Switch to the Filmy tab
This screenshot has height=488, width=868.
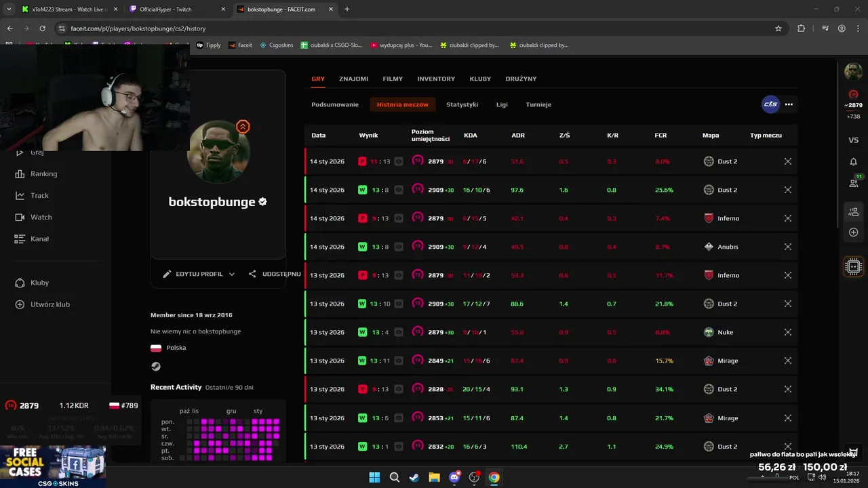tap(393, 79)
